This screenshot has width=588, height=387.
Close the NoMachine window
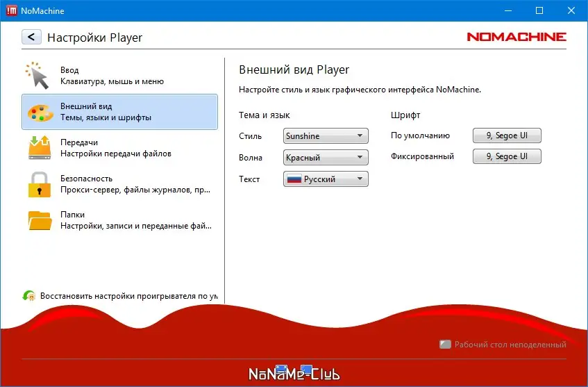click(571, 10)
